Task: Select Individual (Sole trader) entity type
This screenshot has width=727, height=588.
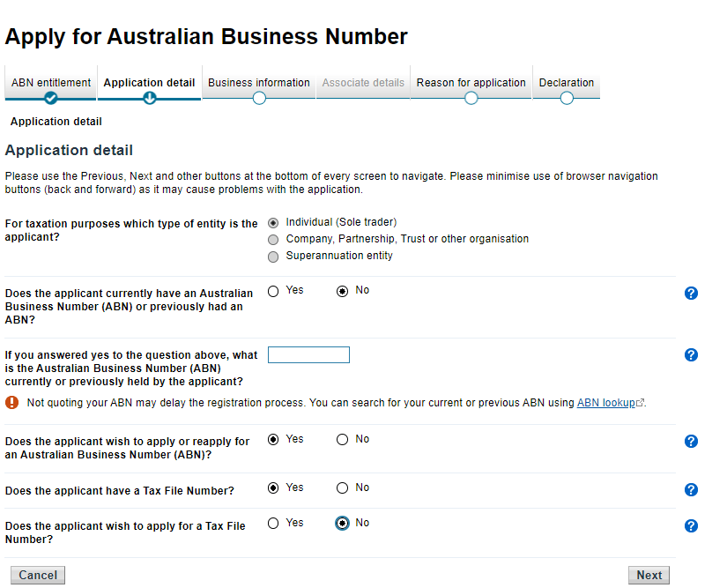Action: [273, 223]
